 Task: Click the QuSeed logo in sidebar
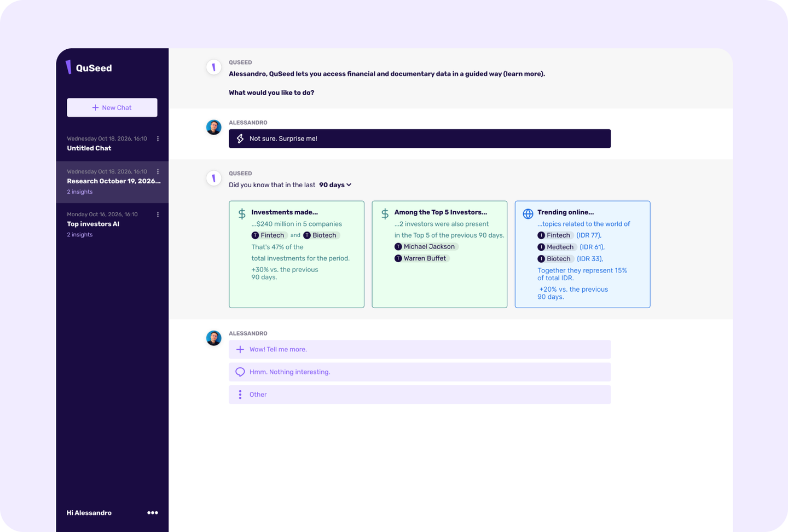(x=89, y=67)
